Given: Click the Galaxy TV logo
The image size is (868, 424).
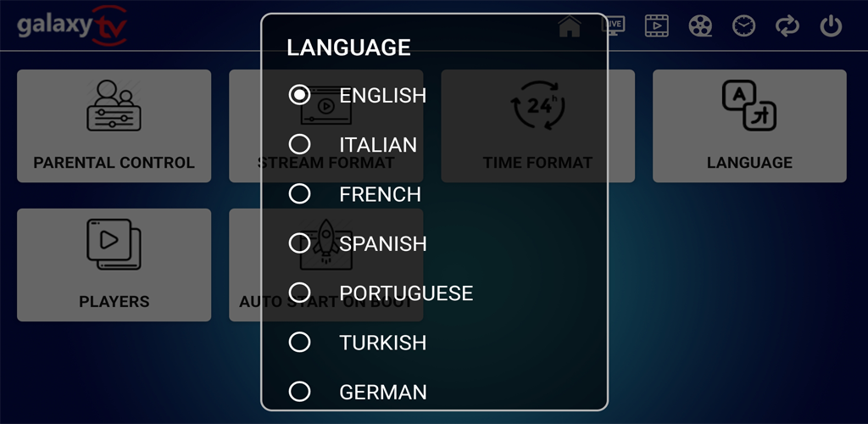Looking at the screenshot, I should click(72, 25).
